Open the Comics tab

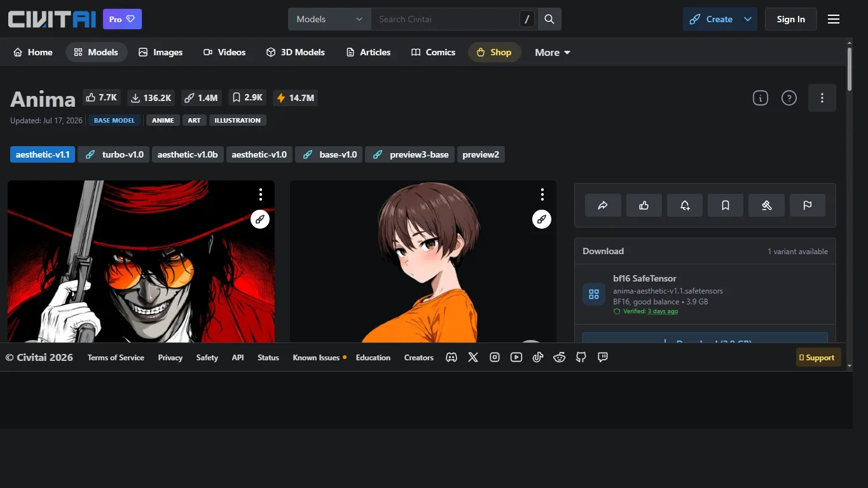(433, 52)
